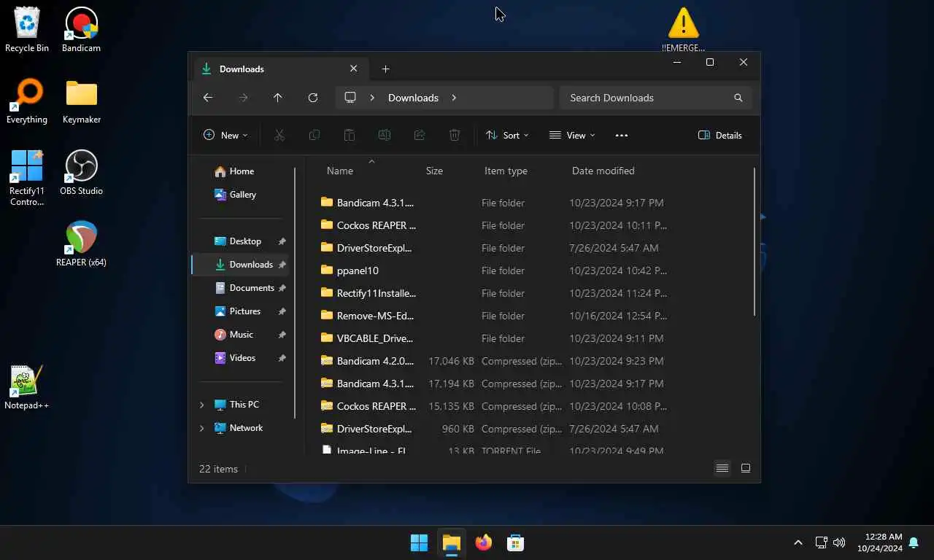Go up one folder level
Image resolution: width=934 pixels, height=560 pixels.
coord(278,98)
